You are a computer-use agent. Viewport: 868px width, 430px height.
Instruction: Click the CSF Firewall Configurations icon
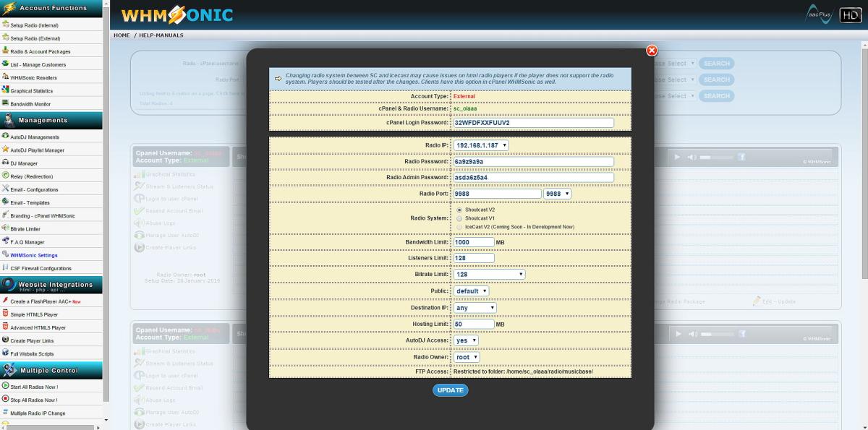point(6,267)
